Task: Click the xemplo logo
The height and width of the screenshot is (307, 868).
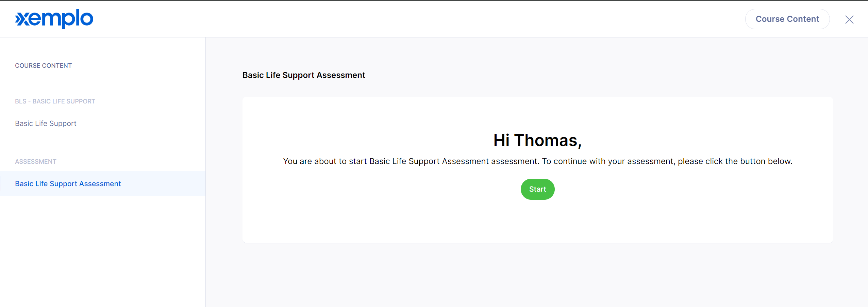Action: pos(54,19)
